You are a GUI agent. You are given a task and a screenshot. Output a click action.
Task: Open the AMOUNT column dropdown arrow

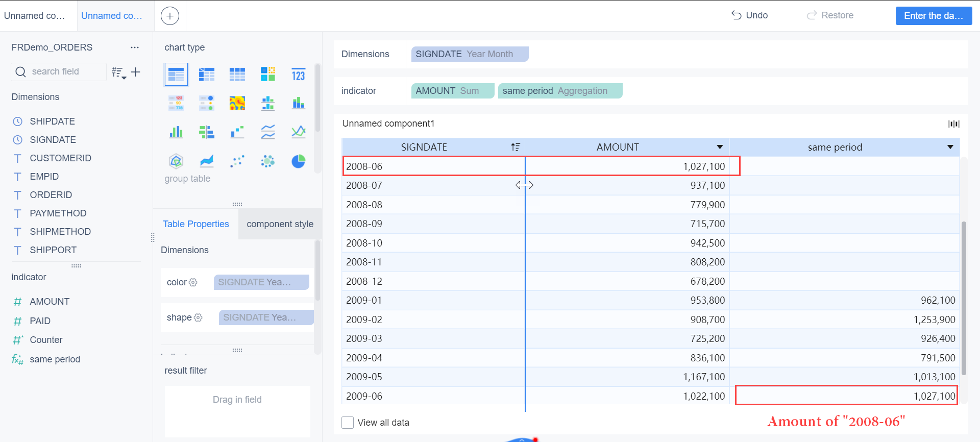point(720,147)
